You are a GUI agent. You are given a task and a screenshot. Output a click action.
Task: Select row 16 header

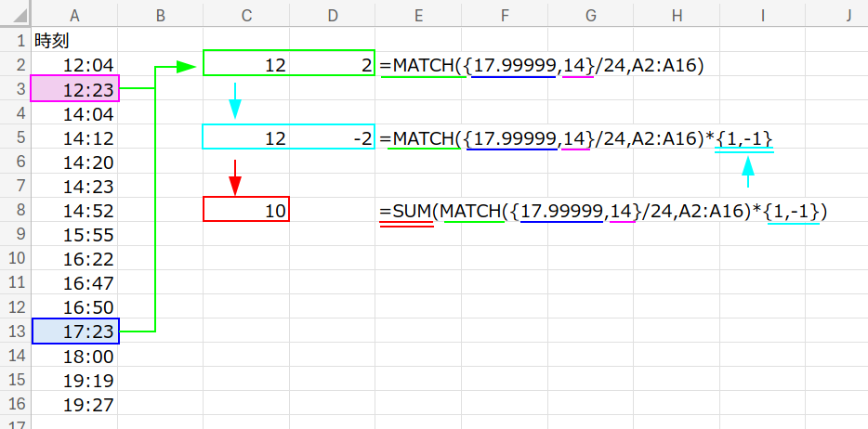[16, 404]
